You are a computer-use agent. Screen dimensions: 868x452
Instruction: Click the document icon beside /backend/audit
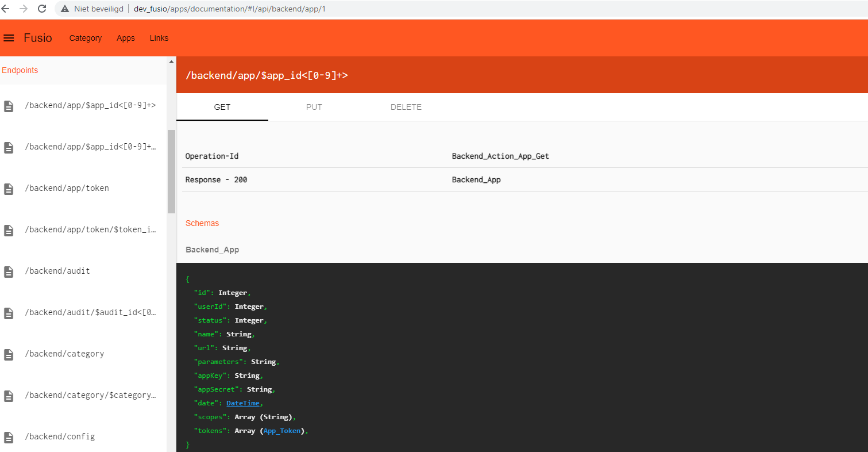[x=9, y=271]
